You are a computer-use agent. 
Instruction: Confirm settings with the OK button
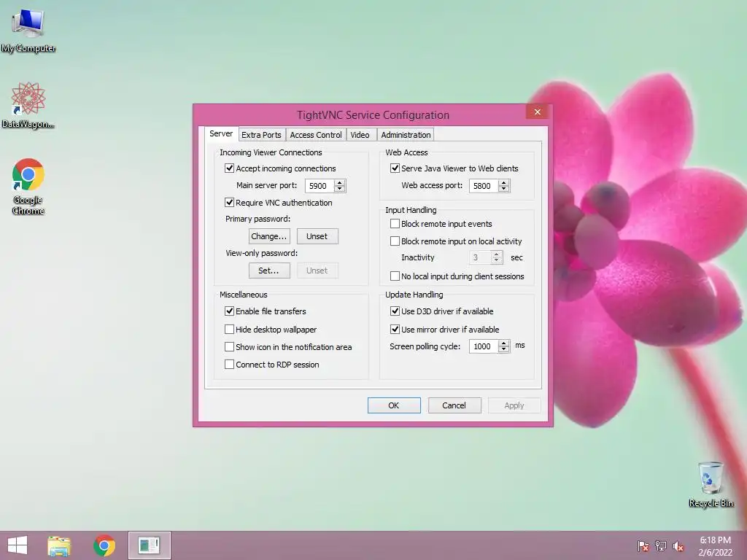point(394,405)
